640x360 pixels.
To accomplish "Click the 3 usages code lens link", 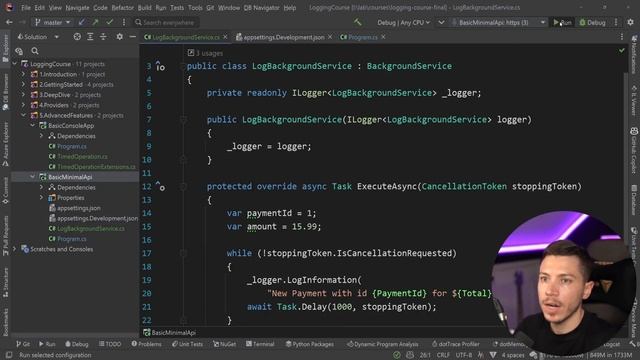I will pyautogui.click(x=209, y=53).
